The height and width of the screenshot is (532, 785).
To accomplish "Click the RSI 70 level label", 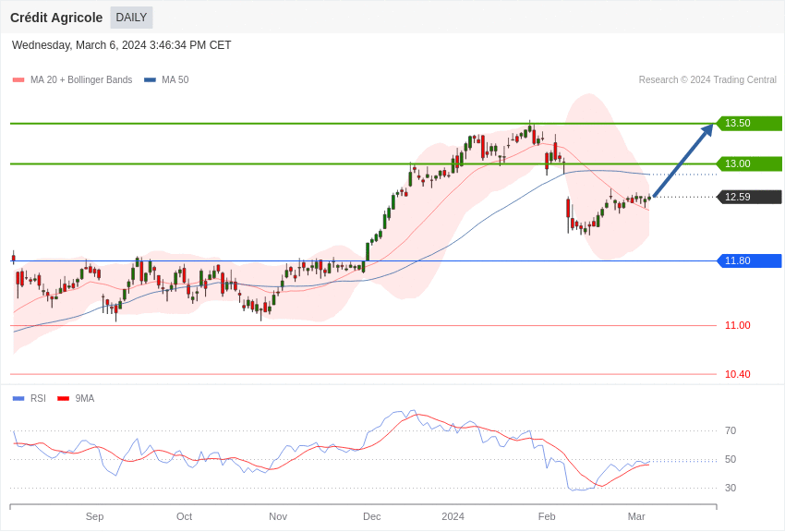I will tap(731, 431).
